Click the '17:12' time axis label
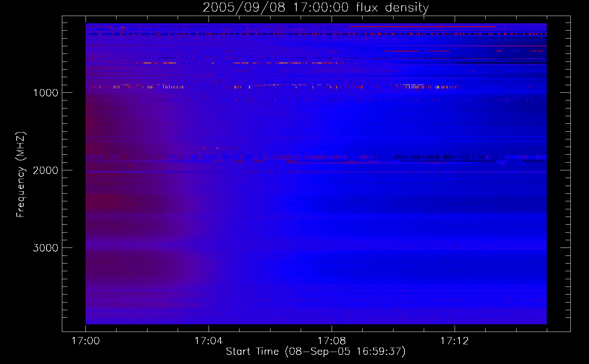Viewport: 589px width, 364px height. [454, 341]
